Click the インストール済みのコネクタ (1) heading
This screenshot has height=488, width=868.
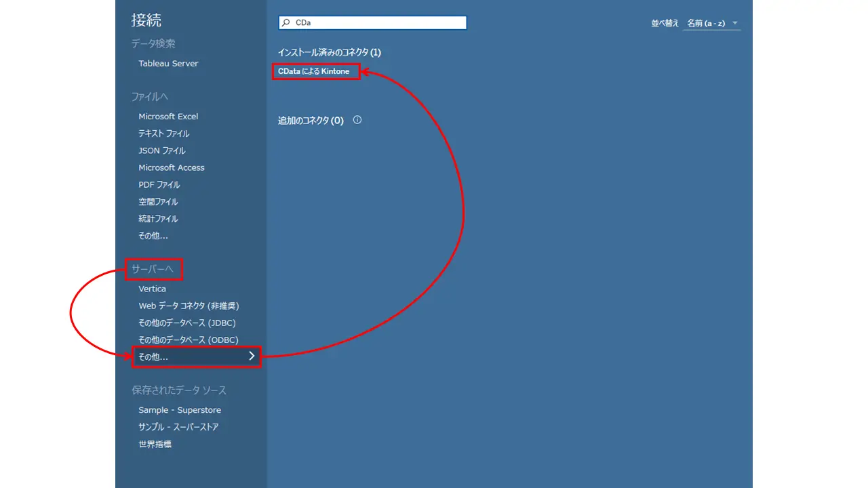pos(330,52)
